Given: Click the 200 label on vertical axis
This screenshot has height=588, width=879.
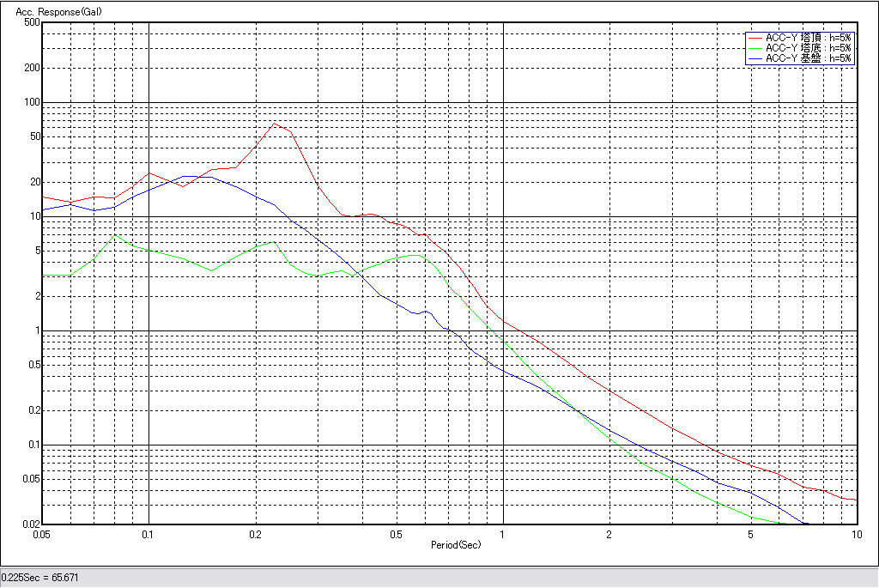Looking at the screenshot, I should pos(33,68).
